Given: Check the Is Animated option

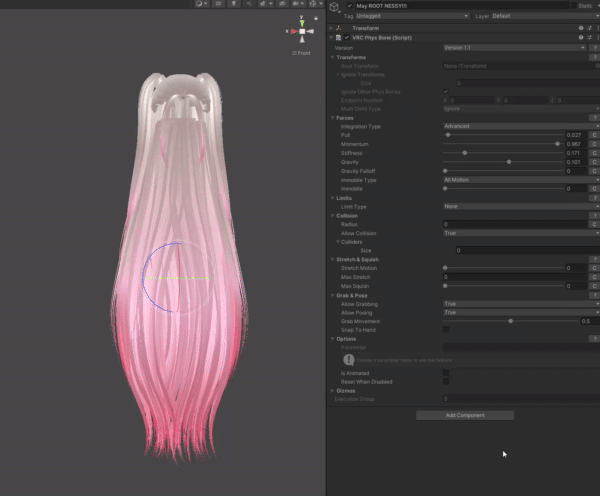Looking at the screenshot, I should [446, 373].
